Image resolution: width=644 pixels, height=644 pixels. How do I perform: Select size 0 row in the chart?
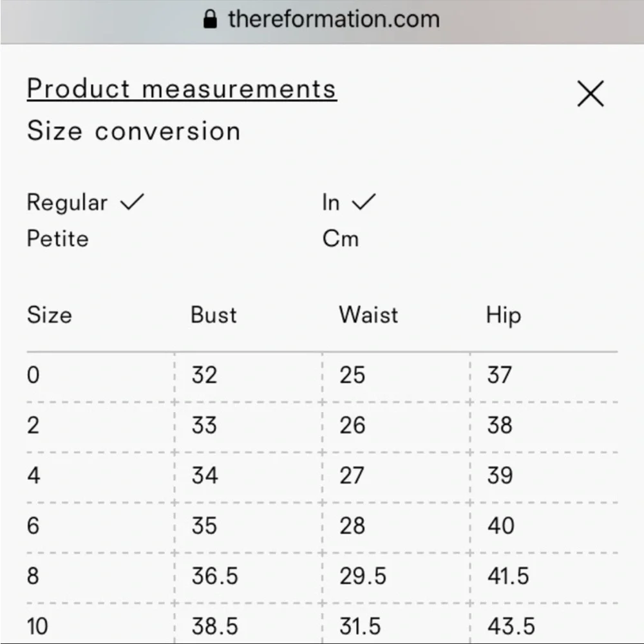32,375
